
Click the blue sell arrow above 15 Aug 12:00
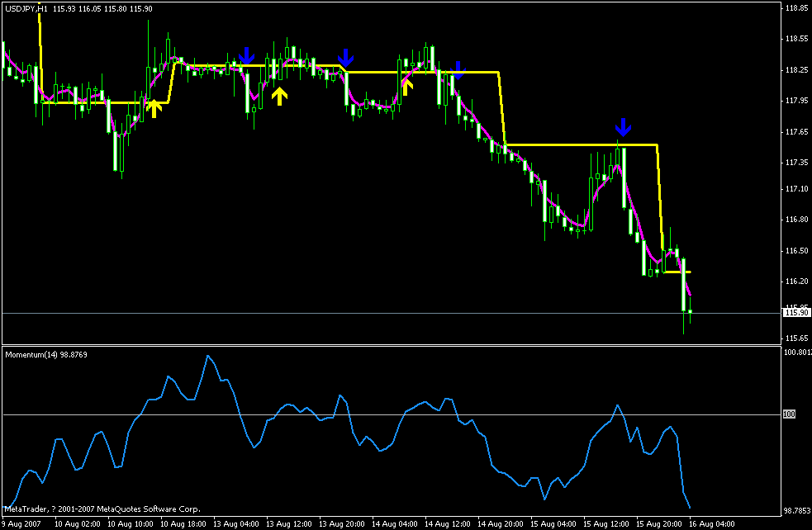623,128
